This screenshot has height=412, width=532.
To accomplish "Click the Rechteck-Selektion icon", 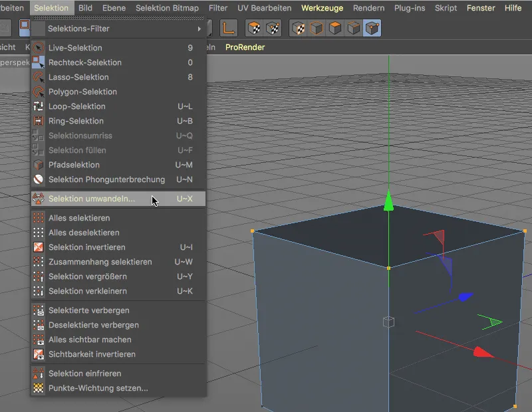I will [x=39, y=62].
